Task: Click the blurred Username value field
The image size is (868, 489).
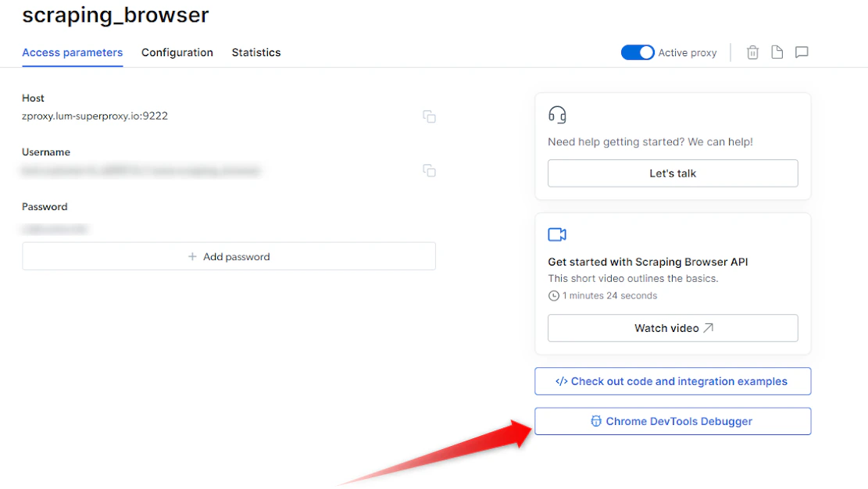Action: pyautogui.click(x=141, y=170)
